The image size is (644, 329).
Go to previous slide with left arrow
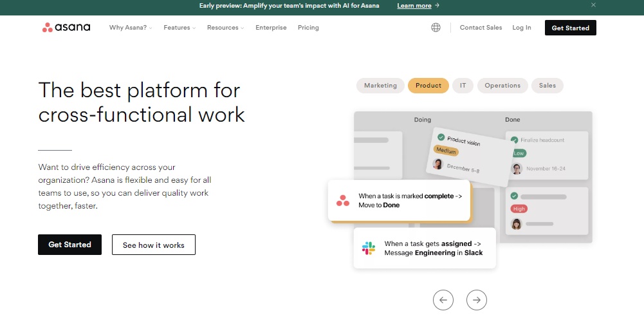click(x=443, y=299)
